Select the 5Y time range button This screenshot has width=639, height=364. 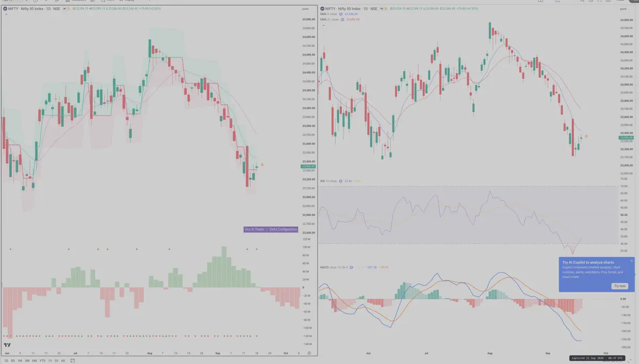[x=56, y=361]
